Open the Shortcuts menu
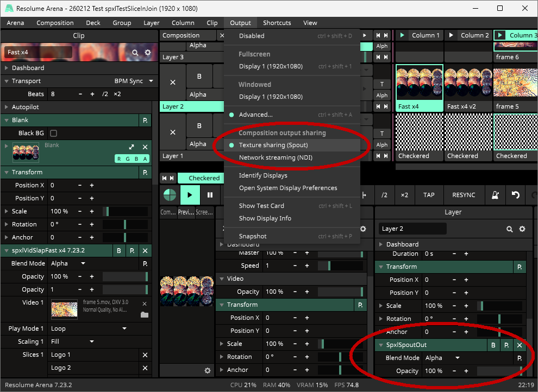The width and height of the screenshot is (538, 392). click(277, 23)
